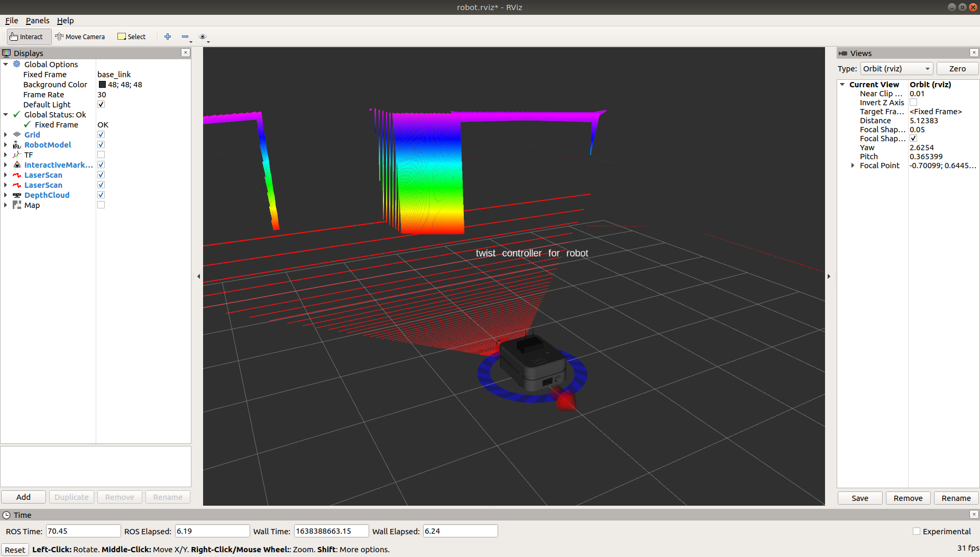Viewport: 980px width, 557px height.
Task: Click the DepthCloud display icon
Action: (17, 195)
